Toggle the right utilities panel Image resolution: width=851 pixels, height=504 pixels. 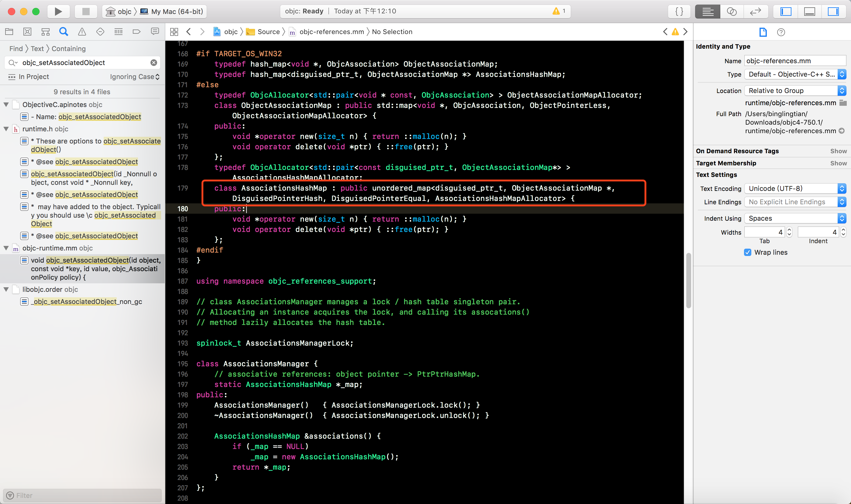[833, 11]
